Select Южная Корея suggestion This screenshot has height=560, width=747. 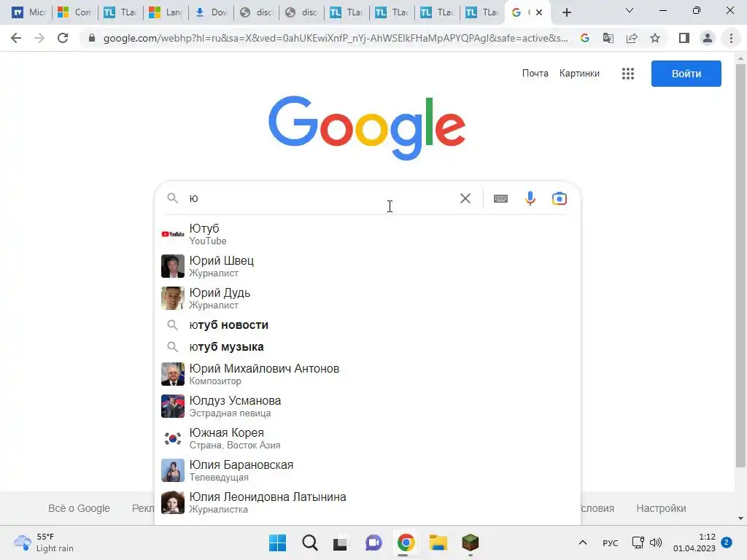coord(368,438)
